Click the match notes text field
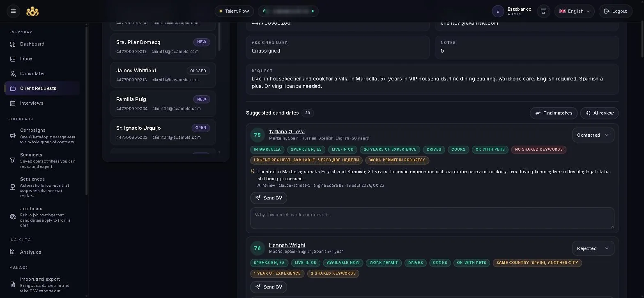644x298 pixels. 432,218
